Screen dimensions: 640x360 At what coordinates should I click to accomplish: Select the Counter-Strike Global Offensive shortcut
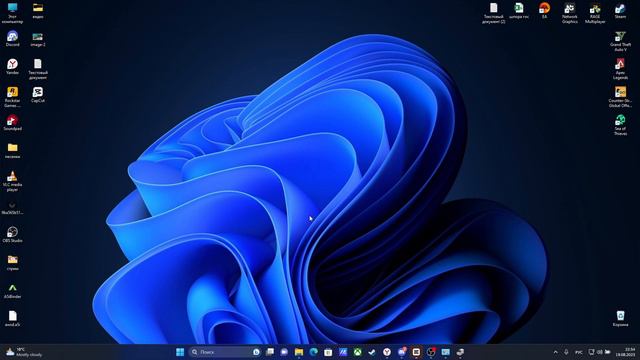[620, 97]
